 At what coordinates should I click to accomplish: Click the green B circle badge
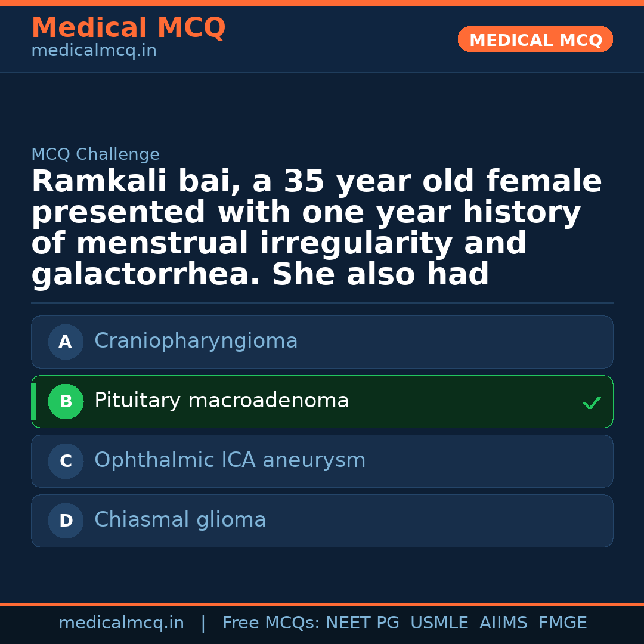click(x=66, y=402)
